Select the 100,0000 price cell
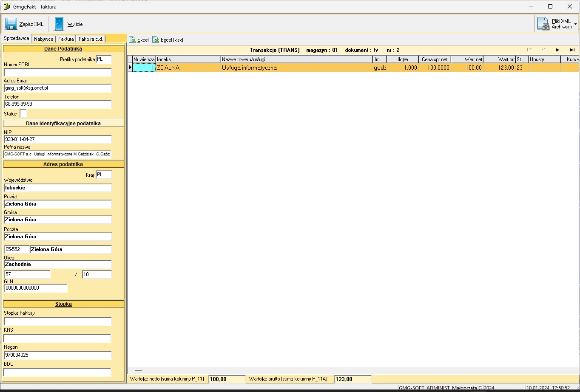 coord(435,68)
